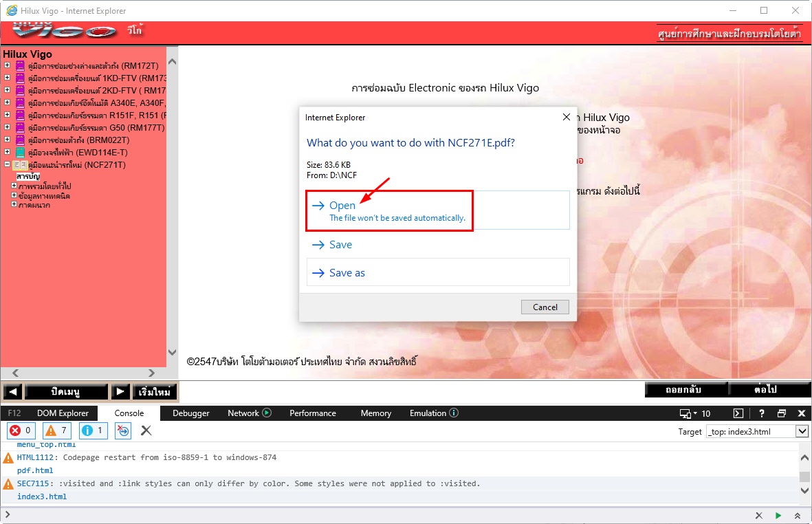Expand the ภาพรวมโดยทั่วไป sub-item
This screenshot has height=524, width=812.
pyautogui.click(x=14, y=186)
